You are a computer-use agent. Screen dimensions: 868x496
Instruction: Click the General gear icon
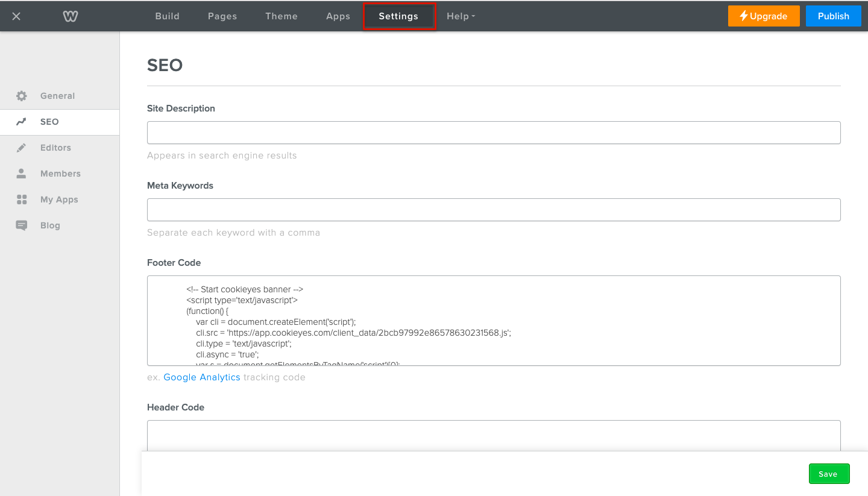pos(22,96)
